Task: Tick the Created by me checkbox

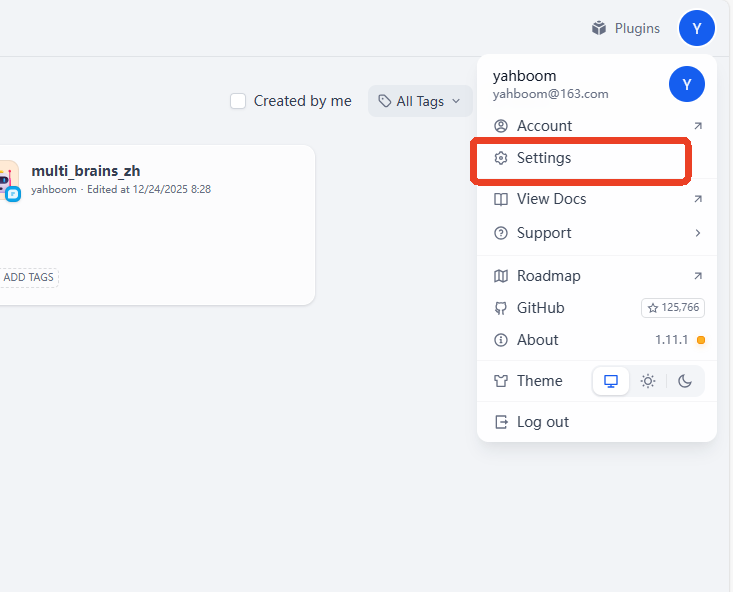Action: pos(238,101)
